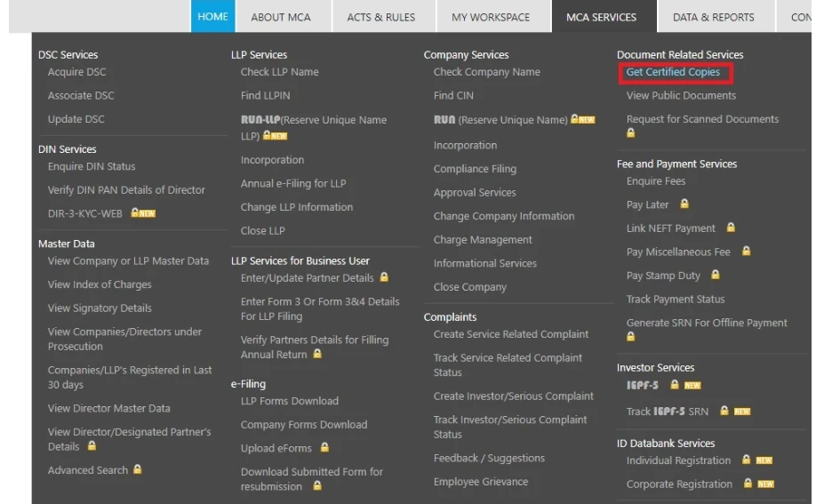Click lock icon beside RUN-LLP Reserve Unique Name
The image size is (840, 504).
pyautogui.click(x=267, y=135)
